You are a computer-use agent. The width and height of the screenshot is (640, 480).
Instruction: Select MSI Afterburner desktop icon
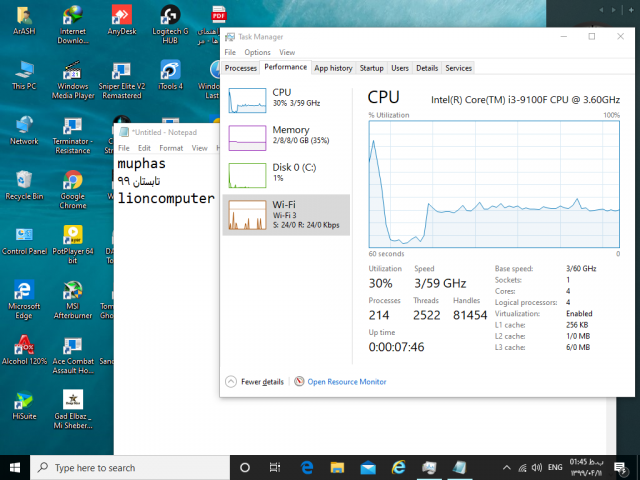[x=73, y=300]
